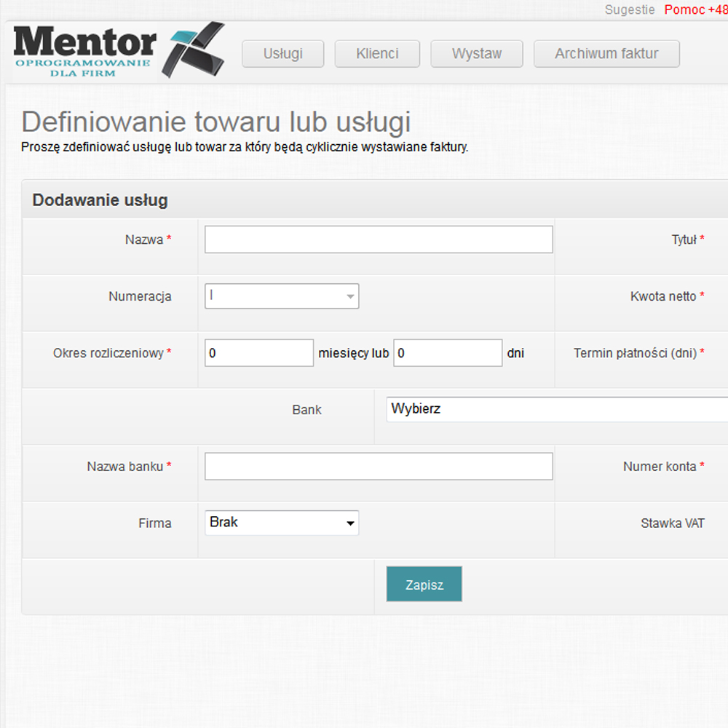Open the Usługi menu
The image size is (728, 728).
(x=282, y=54)
